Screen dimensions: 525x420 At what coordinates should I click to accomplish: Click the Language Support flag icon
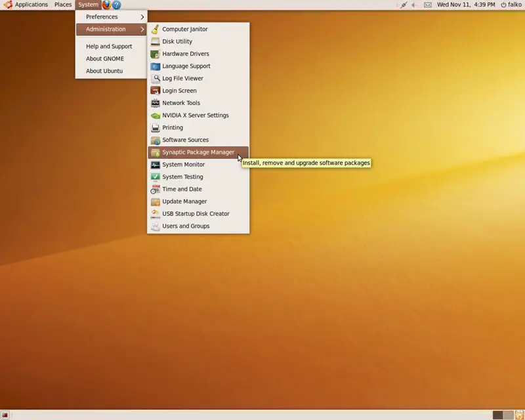[155, 66]
